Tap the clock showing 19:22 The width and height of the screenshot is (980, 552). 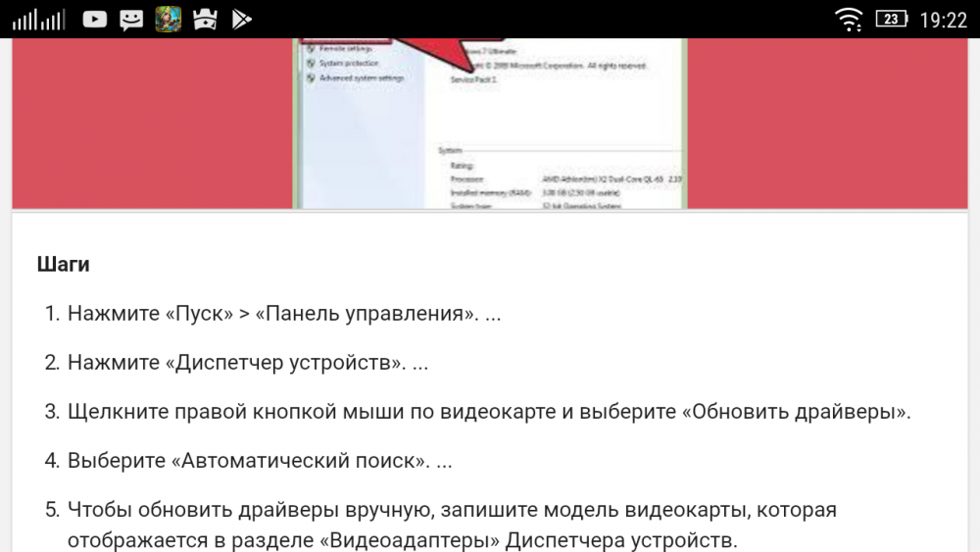tap(944, 20)
